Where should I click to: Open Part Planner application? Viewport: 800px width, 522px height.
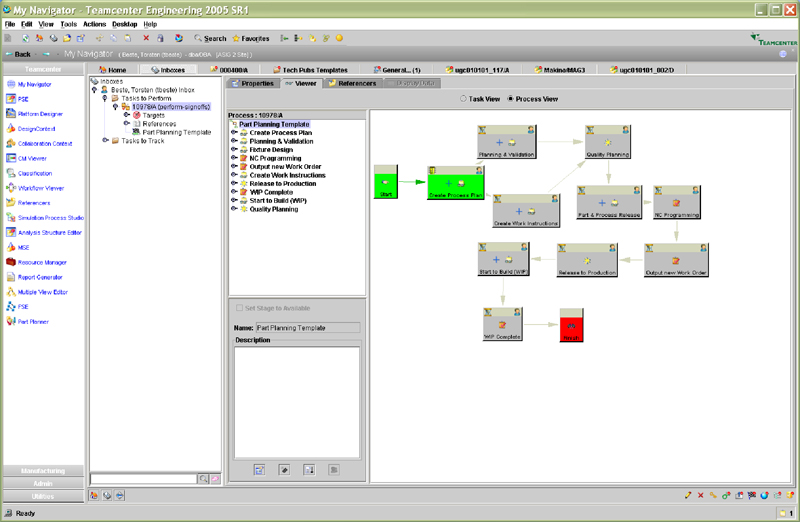pos(28,321)
